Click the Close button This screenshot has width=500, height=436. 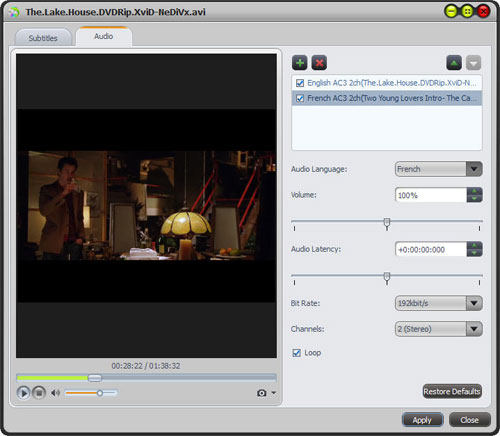click(x=469, y=420)
